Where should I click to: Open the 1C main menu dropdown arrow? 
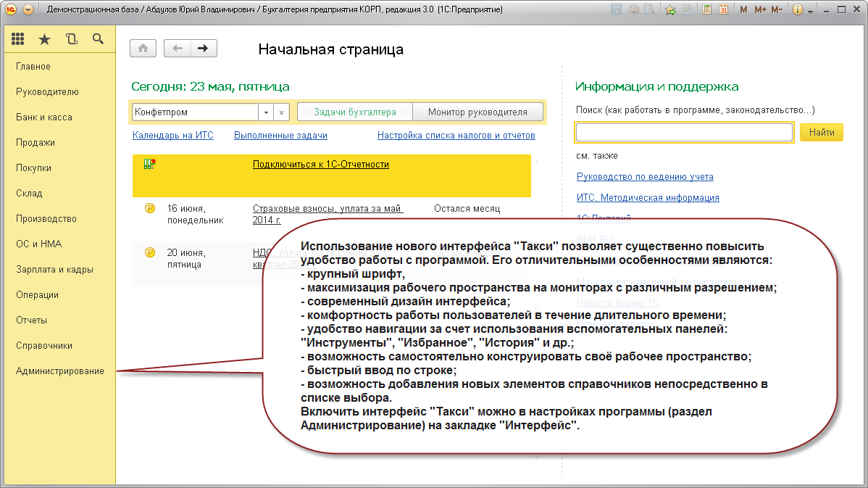(28, 10)
